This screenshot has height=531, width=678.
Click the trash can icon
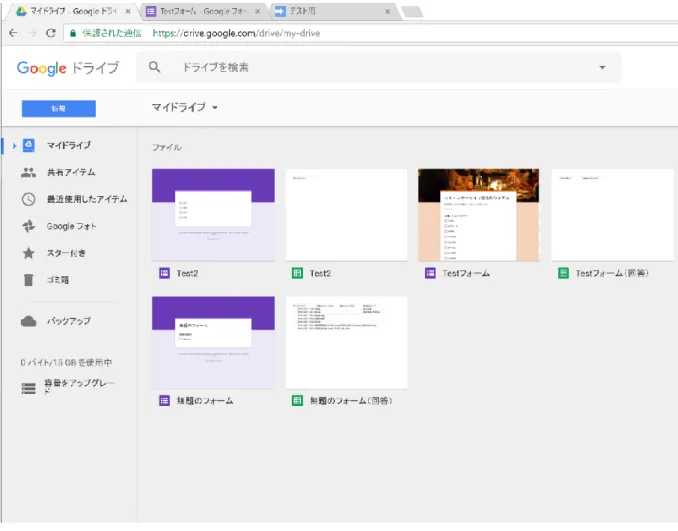pos(29,280)
